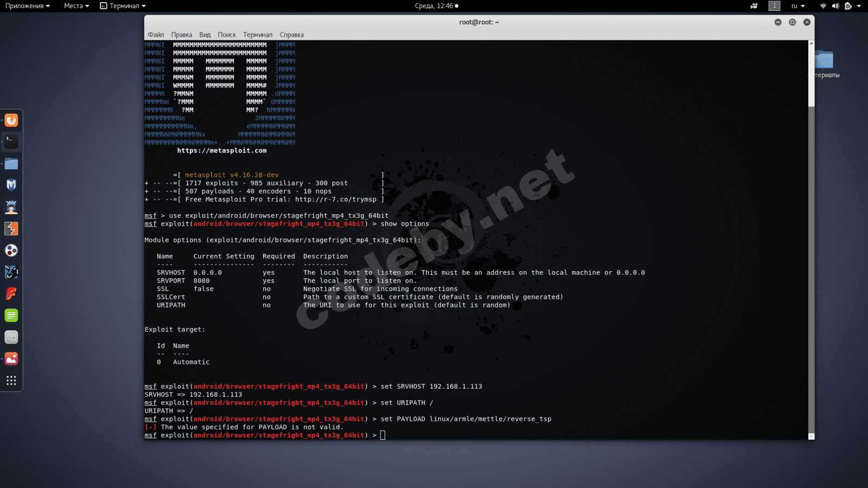Click the root@root: ~ window title
Screen dimensions: 868x488
point(479,22)
